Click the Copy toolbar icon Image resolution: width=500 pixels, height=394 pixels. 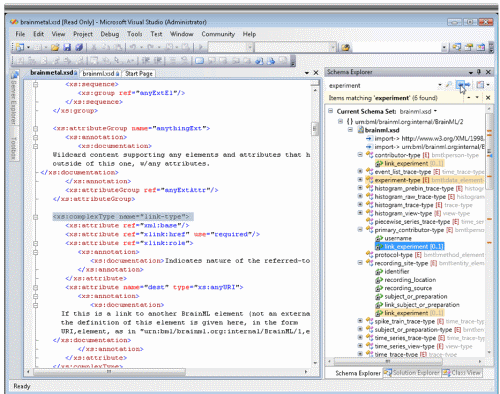[x=106, y=47]
